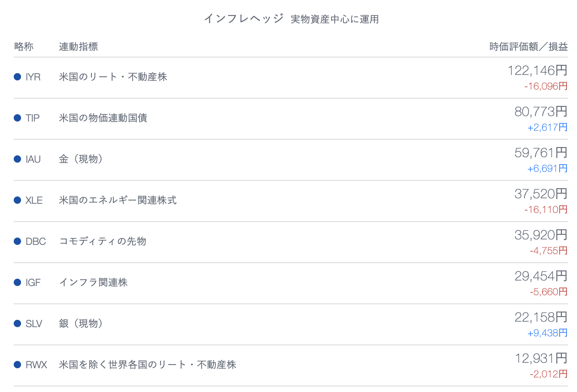Select the blue dot next to DBC
The width and height of the screenshot is (577, 392).
(17, 241)
